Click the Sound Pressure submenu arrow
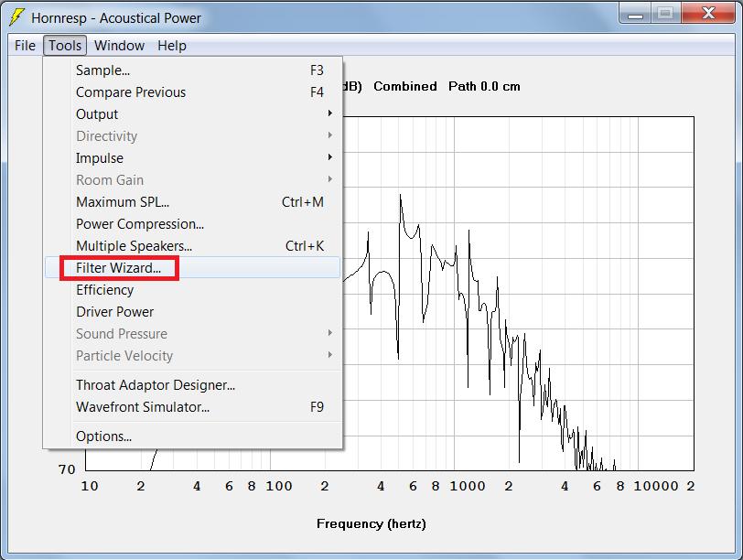The height and width of the screenshot is (560, 743). (329, 332)
